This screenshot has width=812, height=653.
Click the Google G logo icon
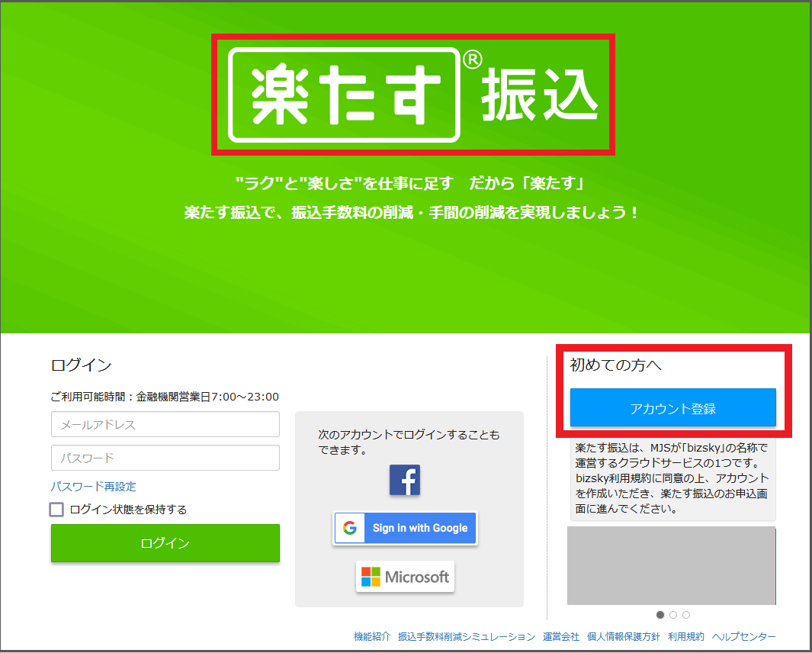pos(350,528)
